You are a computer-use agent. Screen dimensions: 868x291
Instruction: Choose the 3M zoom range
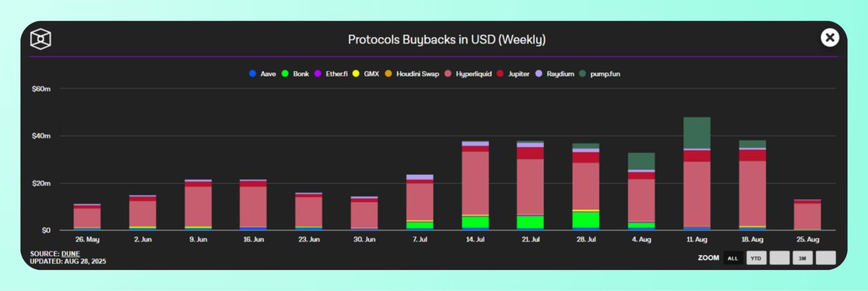click(802, 258)
